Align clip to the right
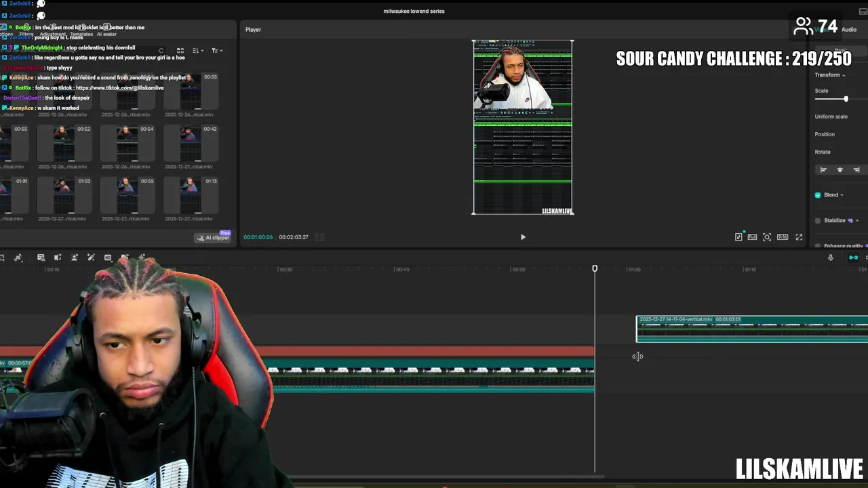The image size is (868, 488). (x=856, y=170)
